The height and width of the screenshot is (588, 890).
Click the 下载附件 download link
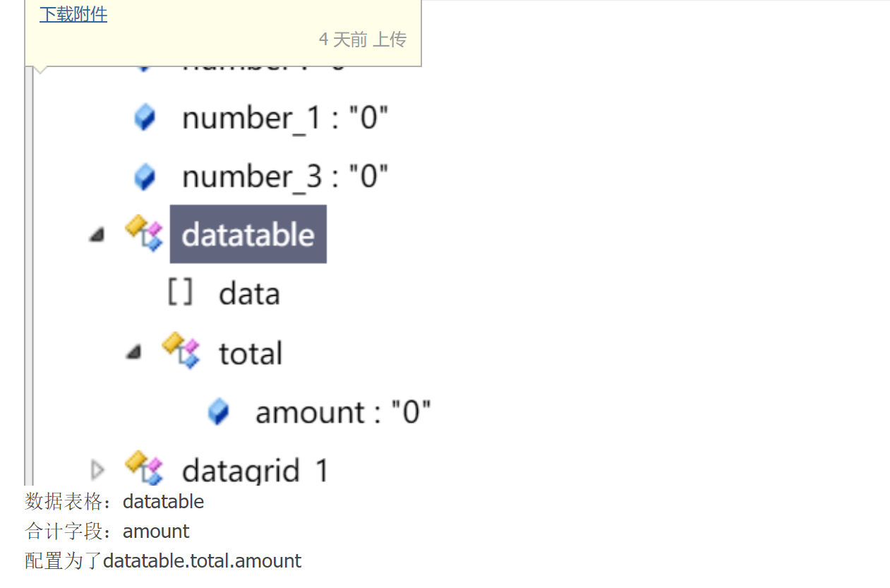click(x=73, y=14)
